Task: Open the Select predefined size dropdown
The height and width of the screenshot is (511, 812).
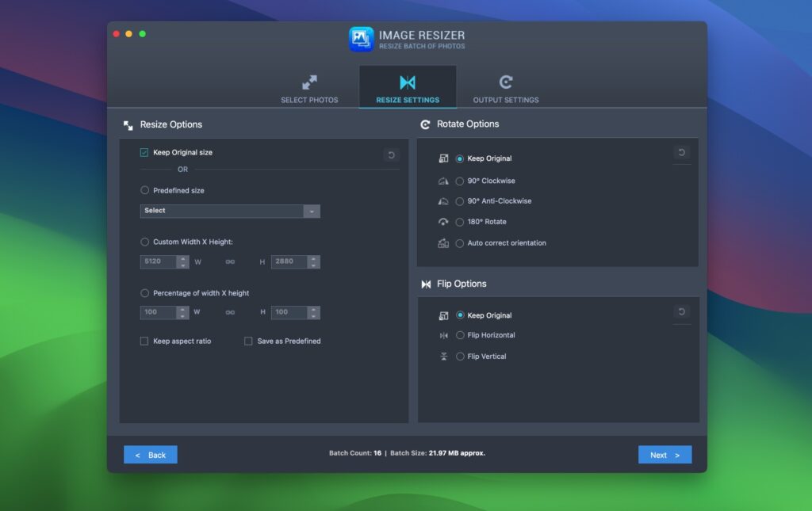Action: 312,212
